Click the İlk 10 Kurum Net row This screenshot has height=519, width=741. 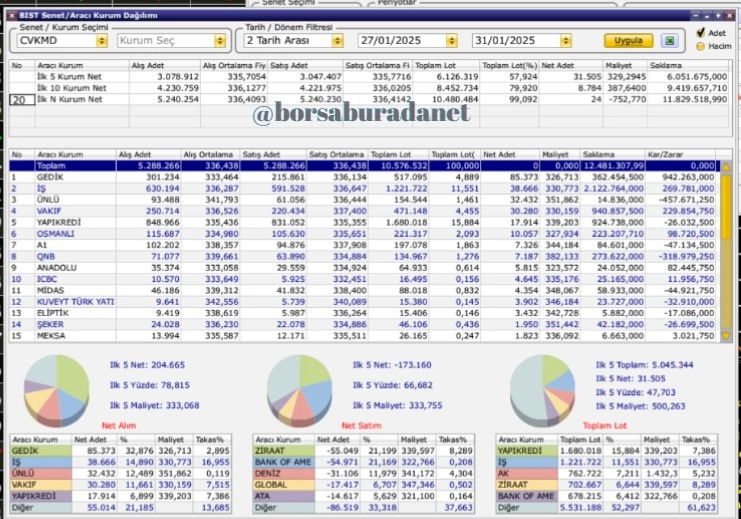370,88
